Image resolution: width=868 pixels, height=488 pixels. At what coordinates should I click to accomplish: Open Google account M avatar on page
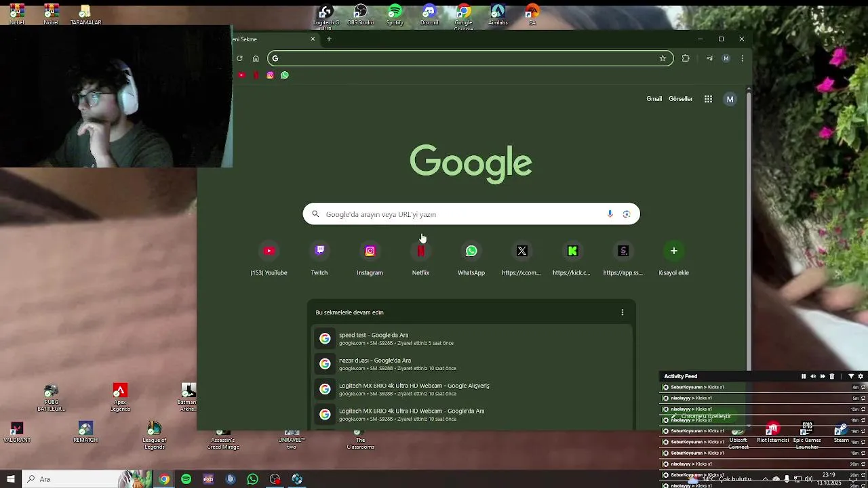tap(730, 99)
